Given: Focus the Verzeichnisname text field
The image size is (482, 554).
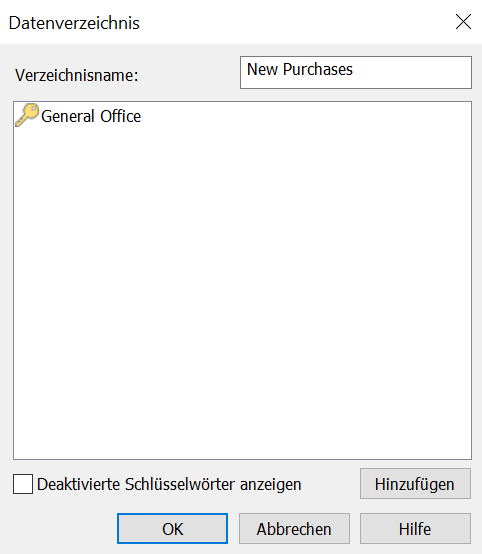Looking at the screenshot, I should point(356,72).
